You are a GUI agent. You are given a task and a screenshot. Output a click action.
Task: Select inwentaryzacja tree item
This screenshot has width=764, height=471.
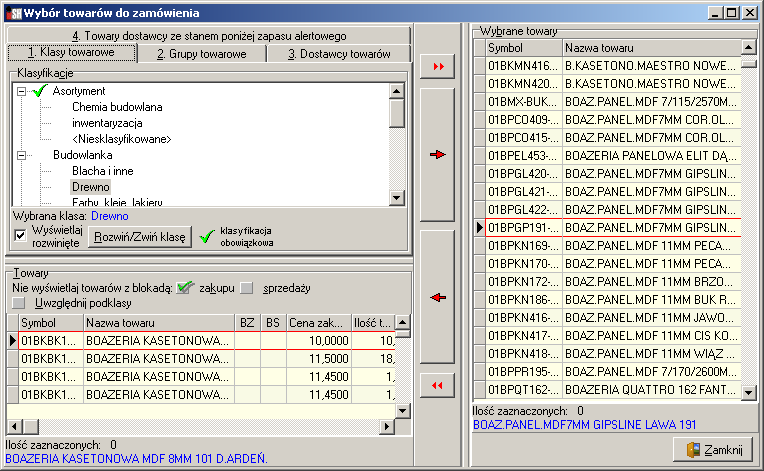click(107, 123)
